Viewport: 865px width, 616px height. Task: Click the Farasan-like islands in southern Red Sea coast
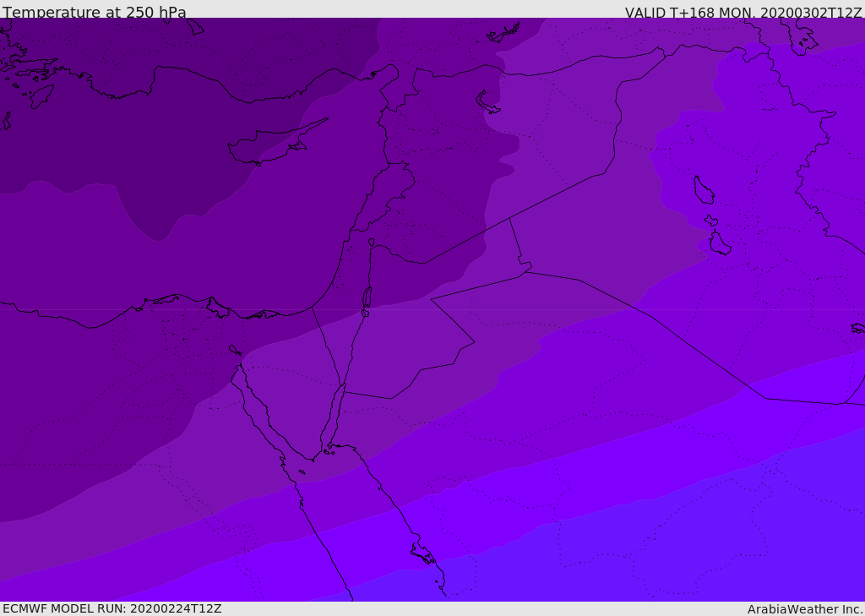[x=423, y=553]
